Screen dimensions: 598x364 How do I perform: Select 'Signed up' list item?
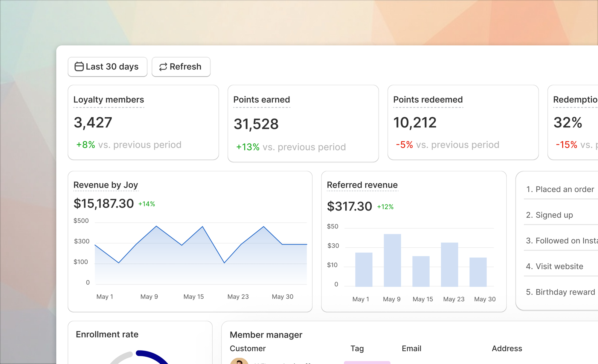pos(550,215)
